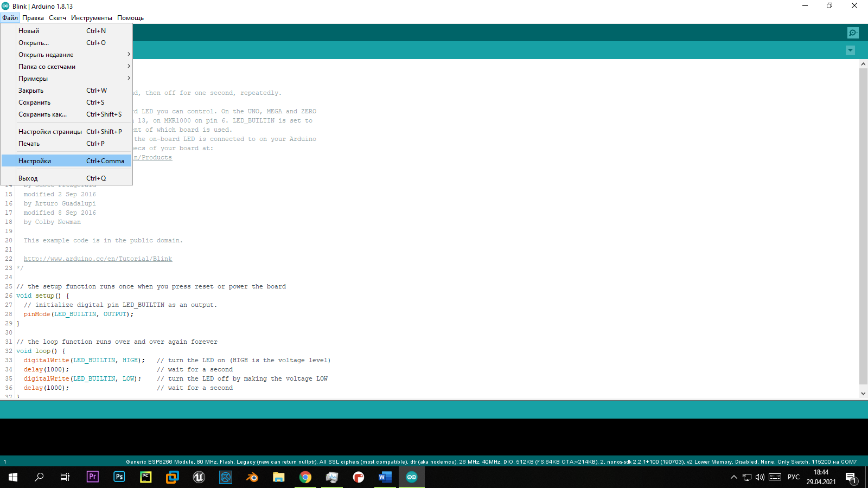Open the Windows notification center
The height and width of the screenshot is (488, 868).
pyautogui.click(x=851, y=477)
